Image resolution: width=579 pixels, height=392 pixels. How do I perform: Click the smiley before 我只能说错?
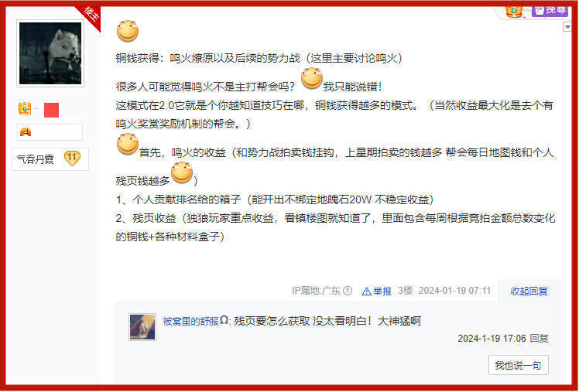click(x=312, y=78)
